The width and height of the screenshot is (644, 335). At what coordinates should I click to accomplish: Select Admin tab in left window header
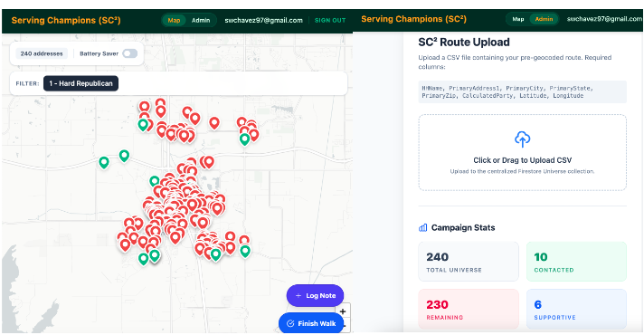coord(201,20)
